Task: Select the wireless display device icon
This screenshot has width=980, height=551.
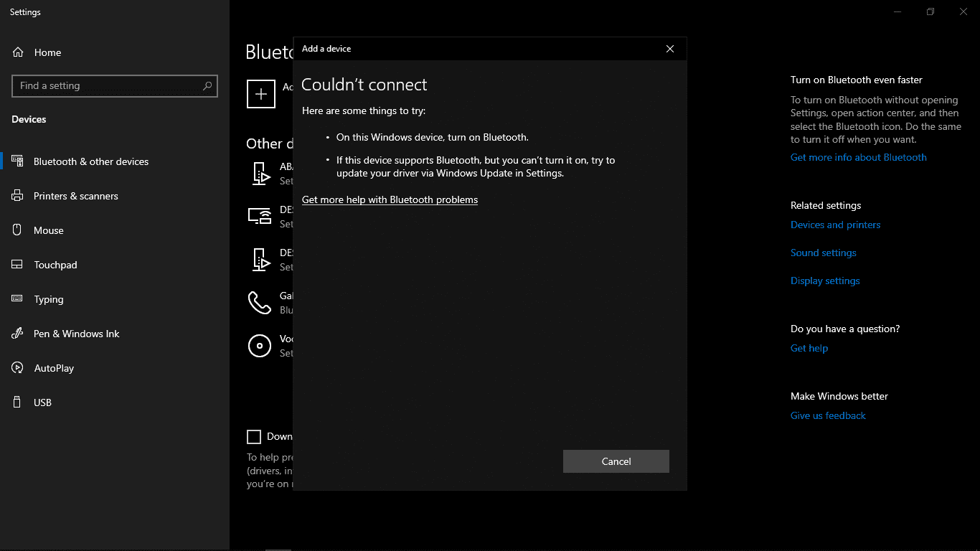Action: pos(260,216)
